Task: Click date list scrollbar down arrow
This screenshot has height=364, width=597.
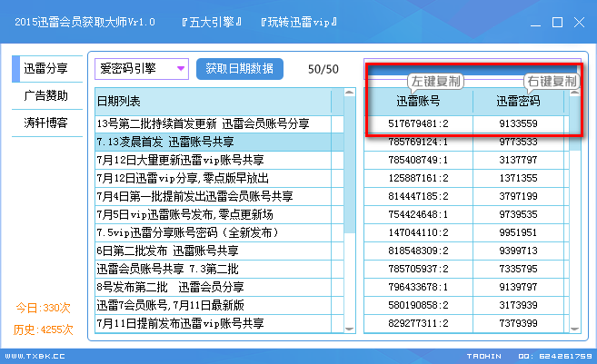Action: 350,329
